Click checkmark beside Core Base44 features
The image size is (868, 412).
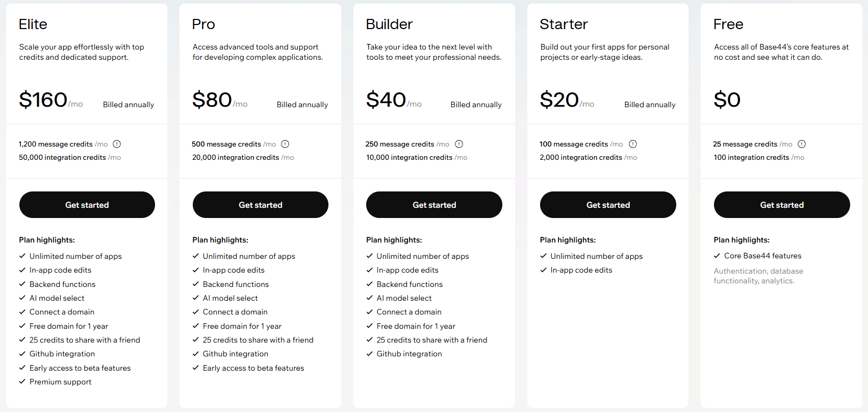(717, 255)
